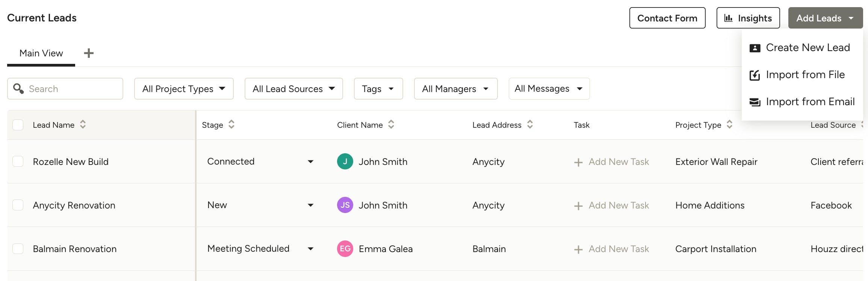
Task: Check the box for Anycity Renovation
Action: point(18,205)
